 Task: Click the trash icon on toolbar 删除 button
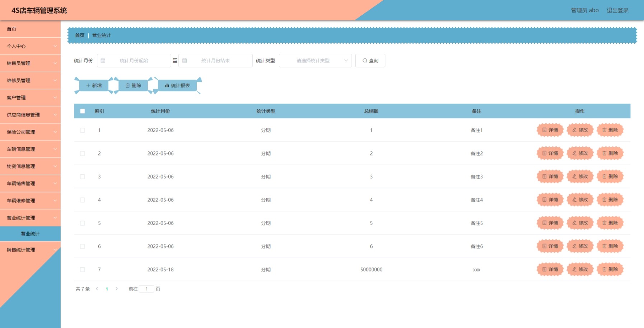coord(127,85)
